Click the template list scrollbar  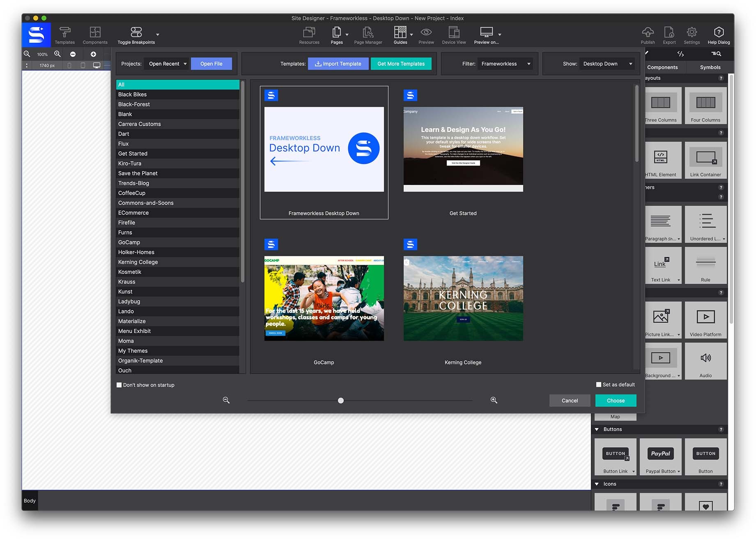coord(243,182)
